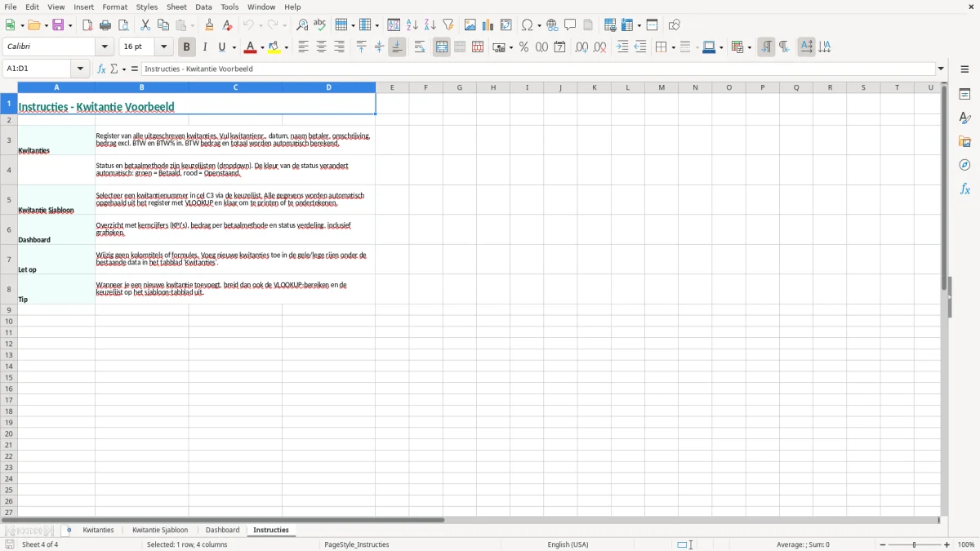The image size is (980, 551).
Task: Click the Background Color yellow highlight swatch
Action: [275, 47]
